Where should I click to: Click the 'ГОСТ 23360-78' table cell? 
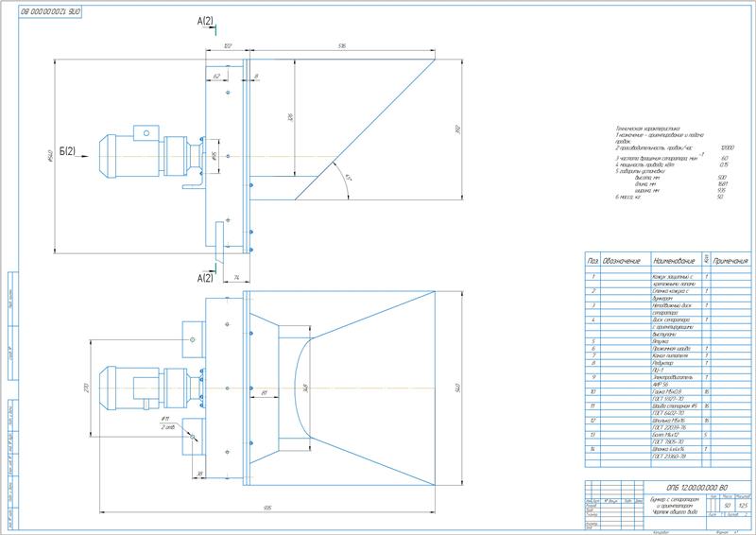pos(668,457)
